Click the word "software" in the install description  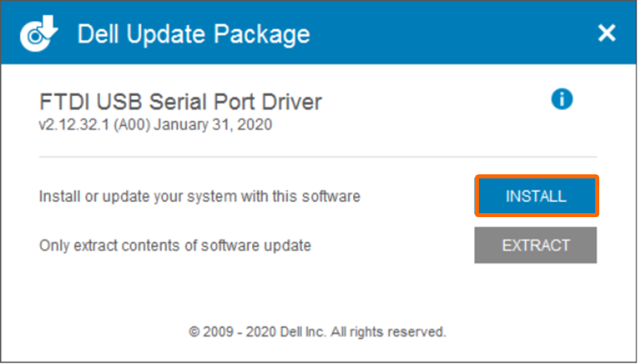tap(335, 196)
